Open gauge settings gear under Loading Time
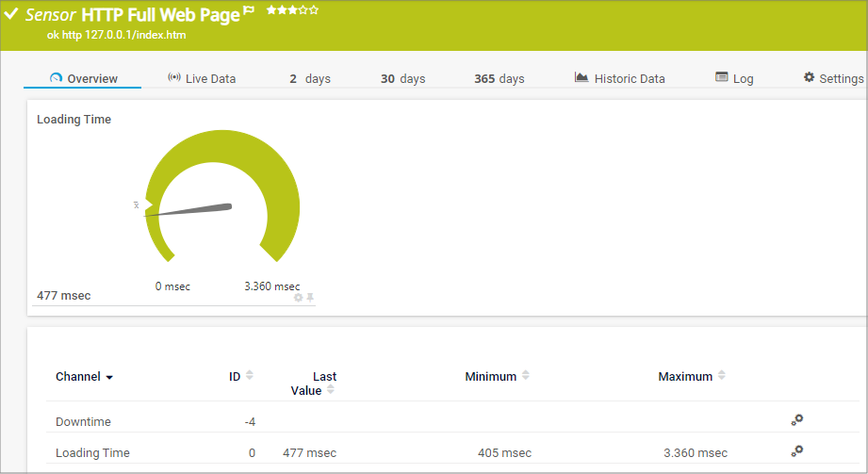 (x=299, y=298)
